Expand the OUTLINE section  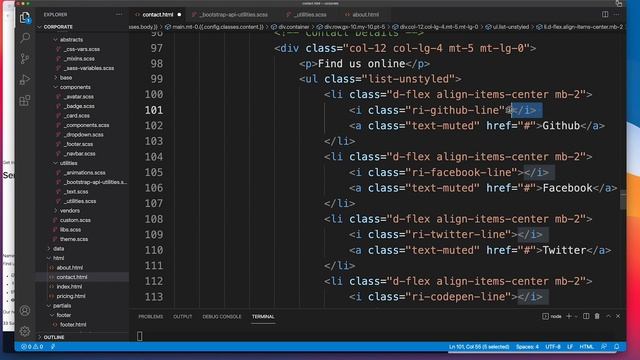pos(54,337)
